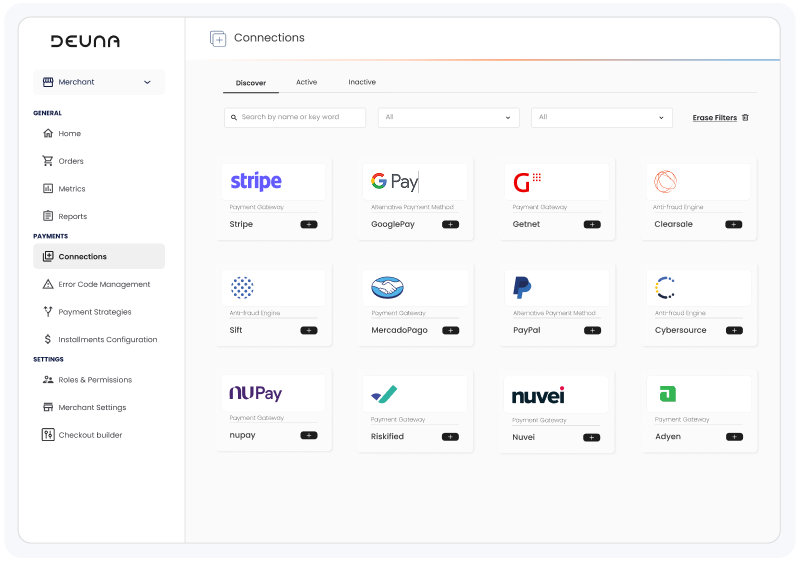Click the Sift dotted circle logo
Screen dimensions: 798x563
pos(242,288)
